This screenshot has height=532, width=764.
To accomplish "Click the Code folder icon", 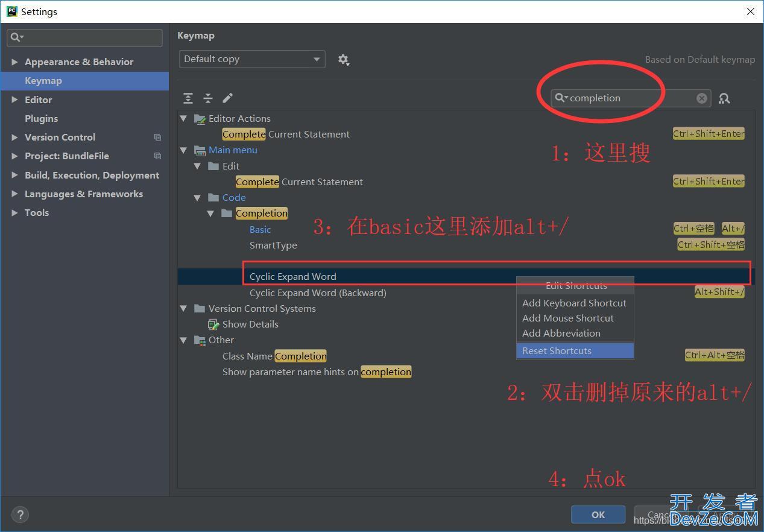I will [213, 197].
